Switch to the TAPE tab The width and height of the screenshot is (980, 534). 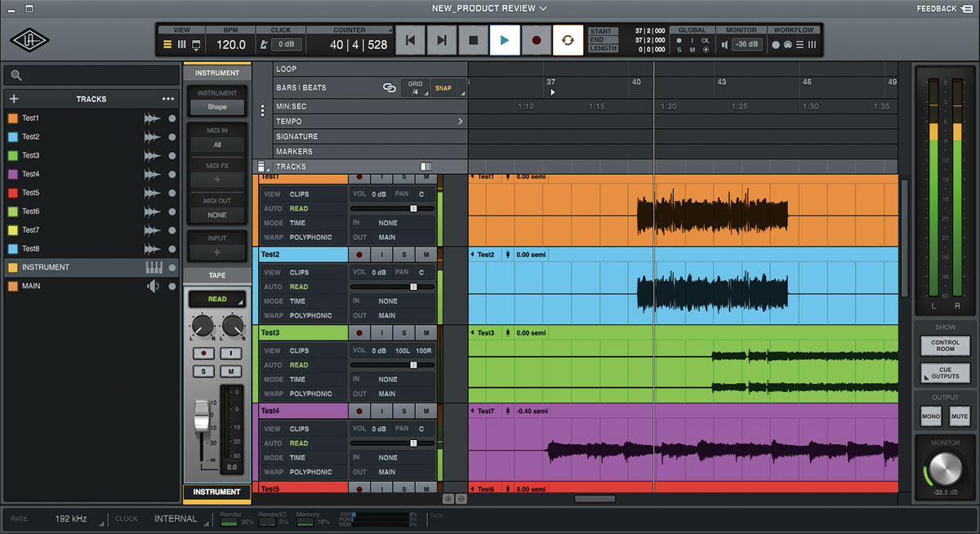pyautogui.click(x=216, y=274)
